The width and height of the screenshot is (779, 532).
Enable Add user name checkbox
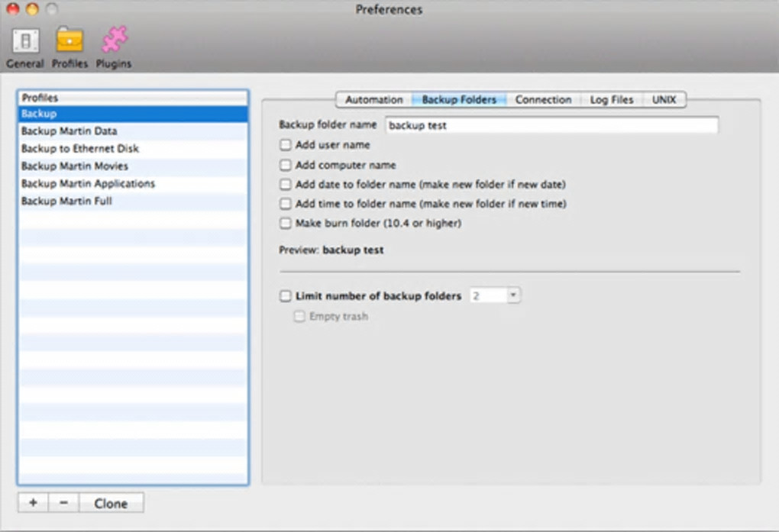[285, 145]
